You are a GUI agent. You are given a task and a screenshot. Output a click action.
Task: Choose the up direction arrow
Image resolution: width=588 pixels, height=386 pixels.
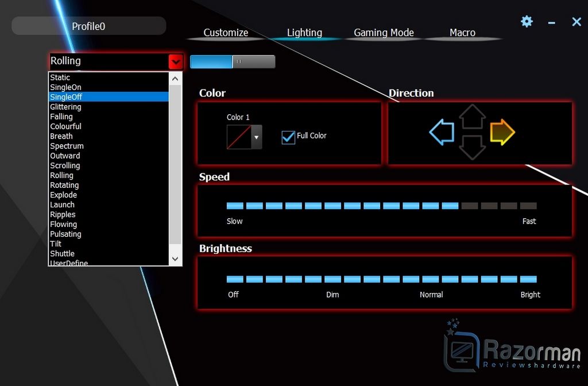[473, 117]
